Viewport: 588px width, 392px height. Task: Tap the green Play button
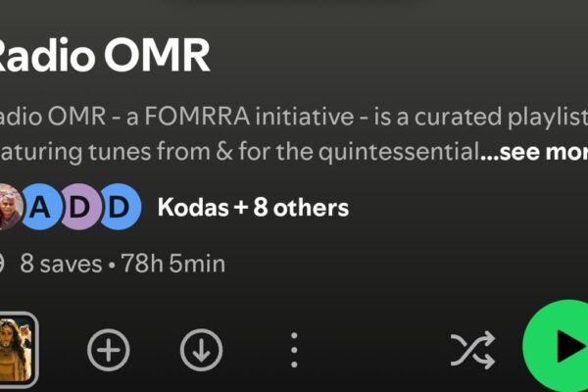556,346
